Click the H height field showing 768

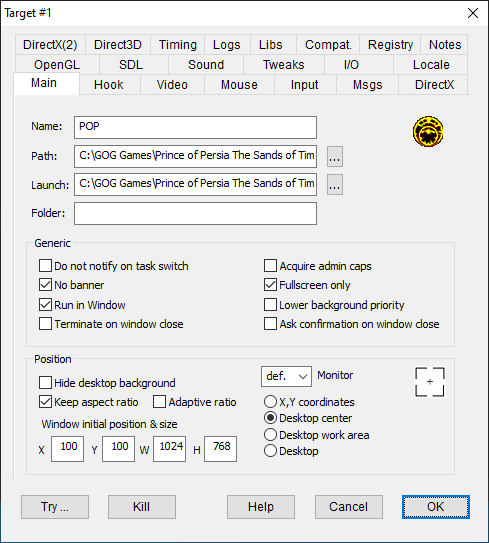pos(221,449)
